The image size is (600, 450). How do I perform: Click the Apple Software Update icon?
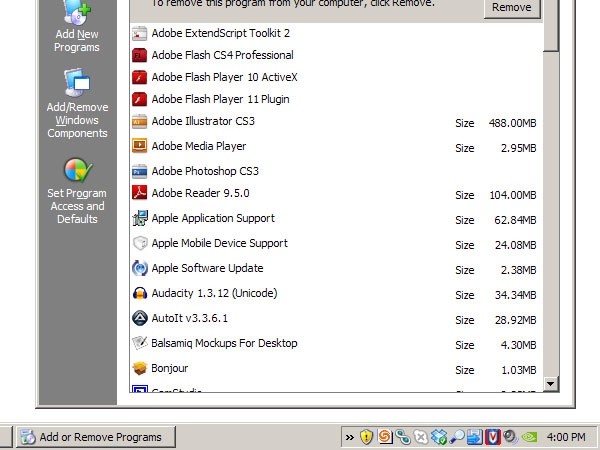click(x=140, y=268)
